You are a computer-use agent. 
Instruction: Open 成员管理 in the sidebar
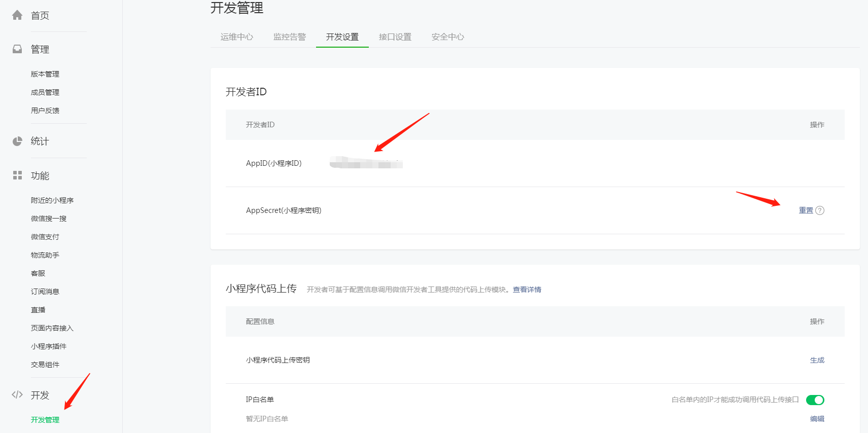[x=45, y=92]
